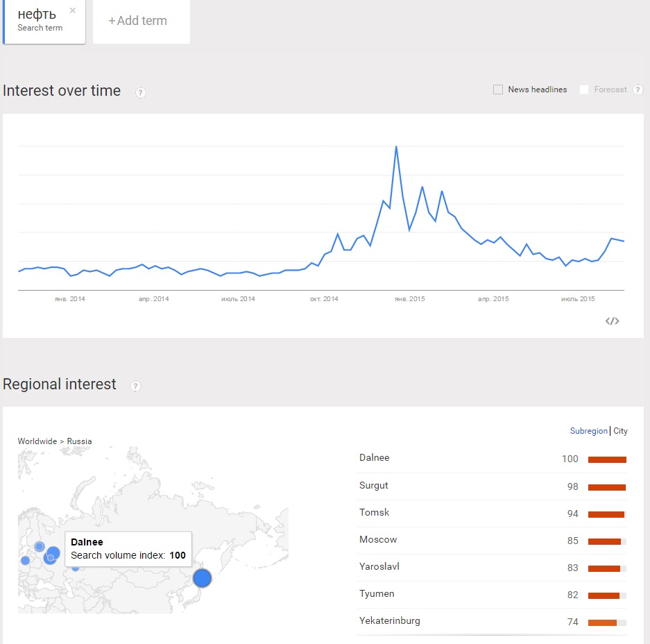Click the chart peak near янв. 2015
This screenshot has width=650, height=644.
click(396, 147)
